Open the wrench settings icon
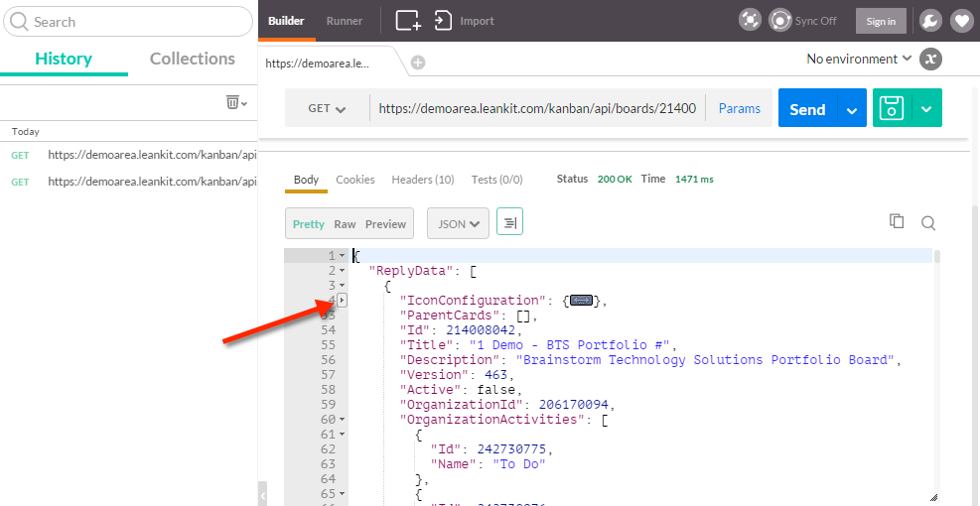The width and height of the screenshot is (980, 506). click(x=930, y=21)
